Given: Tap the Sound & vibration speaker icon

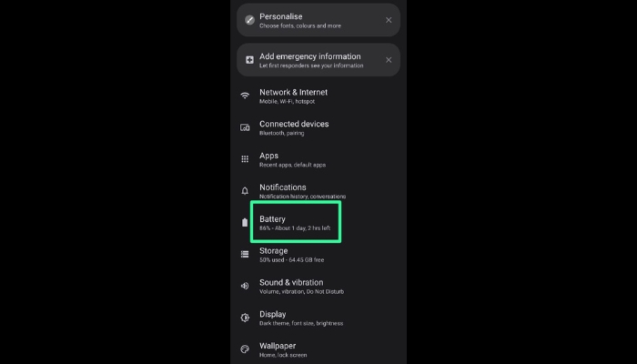Looking at the screenshot, I should click(245, 286).
